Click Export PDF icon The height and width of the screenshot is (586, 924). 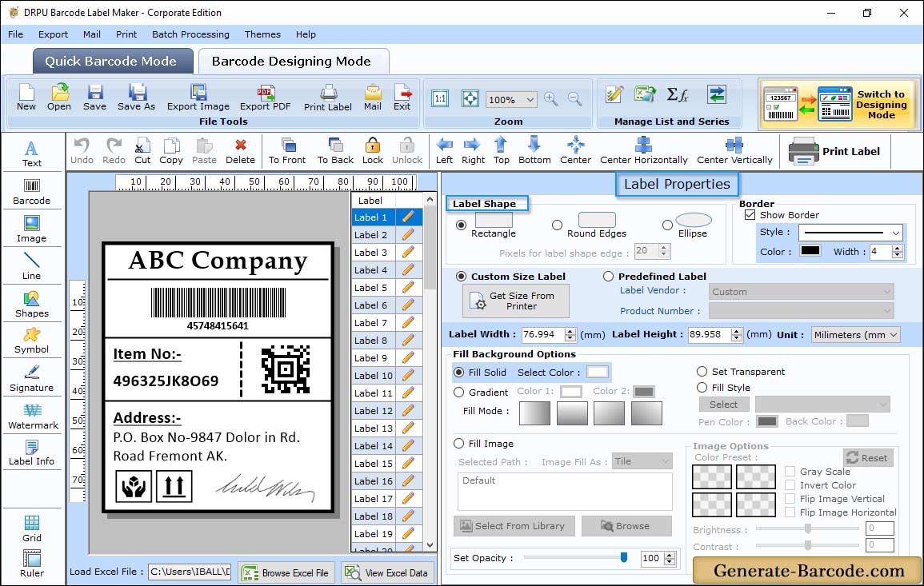(265, 98)
